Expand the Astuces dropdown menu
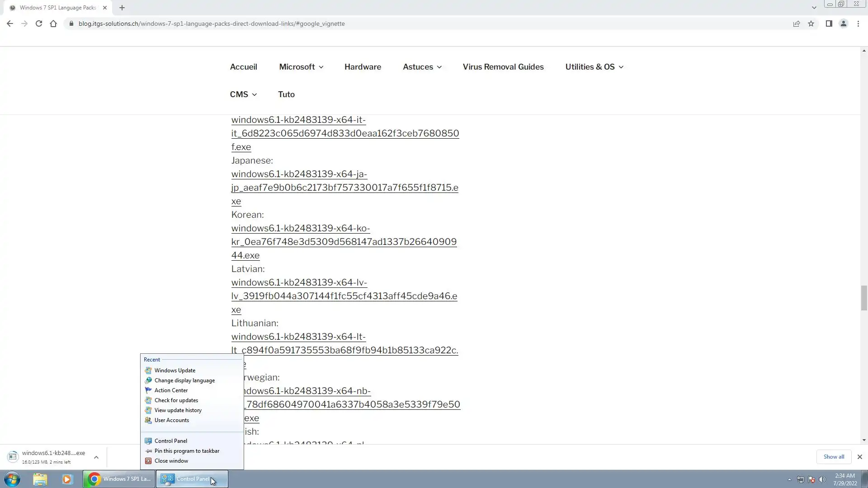868x488 pixels. [x=422, y=67]
